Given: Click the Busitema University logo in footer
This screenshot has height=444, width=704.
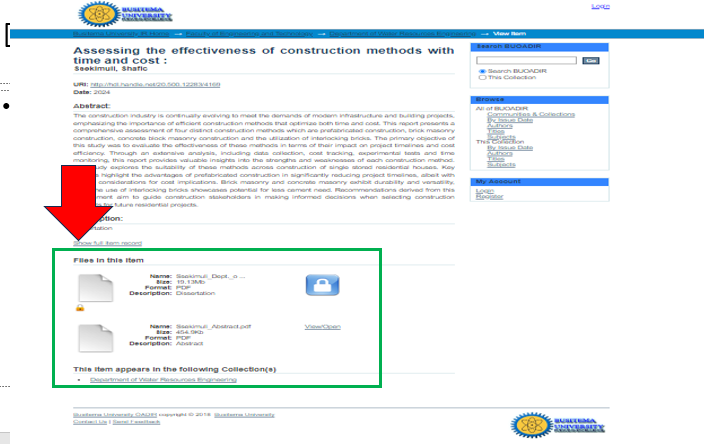Looking at the screenshot, I should [558, 423].
